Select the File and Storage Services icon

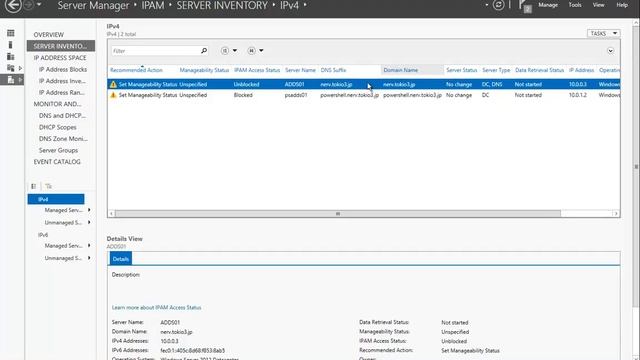pyautogui.click(x=11, y=68)
